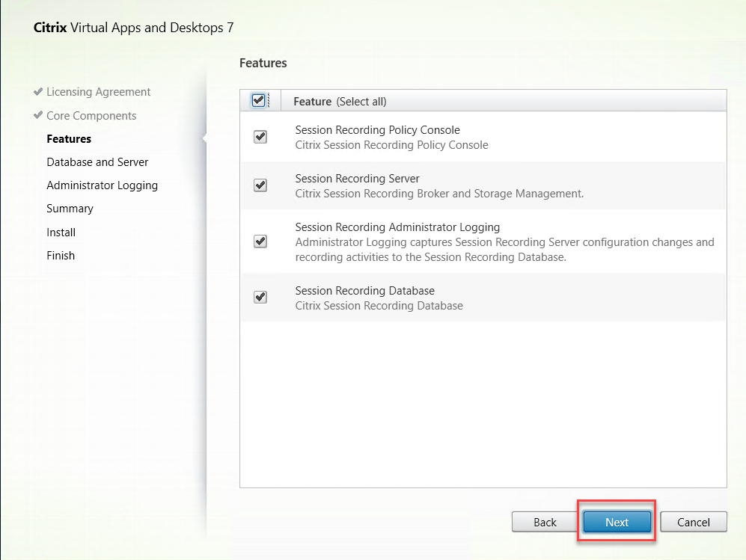The height and width of the screenshot is (560, 746).
Task: Uncheck Session Recording Server checkbox
Action: pyautogui.click(x=260, y=185)
